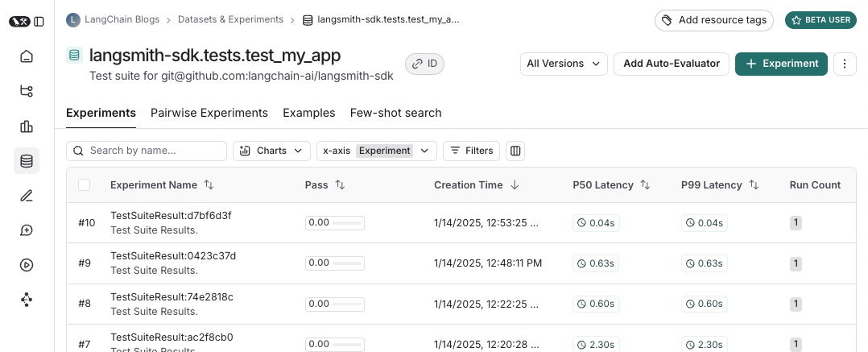Open the Datasets database icon in the sidebar
Screen dimensions: 868x352
coord(27,161)
